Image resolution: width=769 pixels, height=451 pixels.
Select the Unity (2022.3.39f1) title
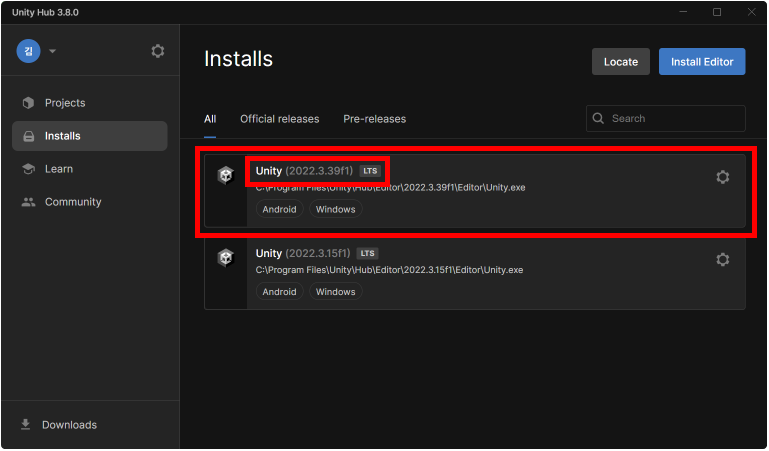pos(304,171)
